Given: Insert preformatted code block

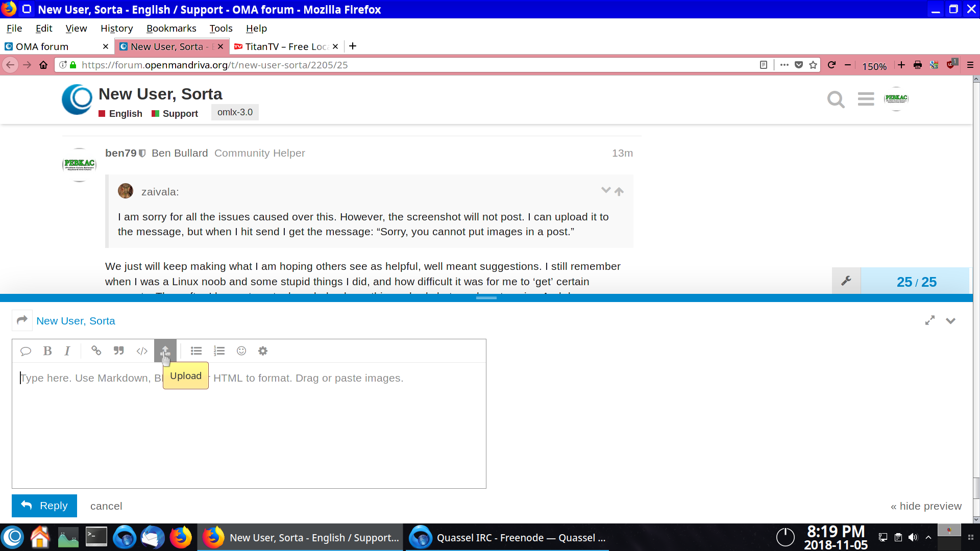Looking at the screenshot, I should (x=142, y=351).
